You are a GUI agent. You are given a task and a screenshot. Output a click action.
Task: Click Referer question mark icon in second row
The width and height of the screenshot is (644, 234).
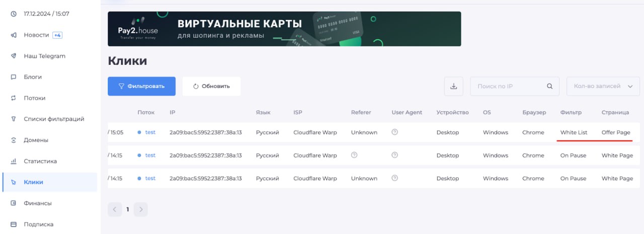[354, 155]
